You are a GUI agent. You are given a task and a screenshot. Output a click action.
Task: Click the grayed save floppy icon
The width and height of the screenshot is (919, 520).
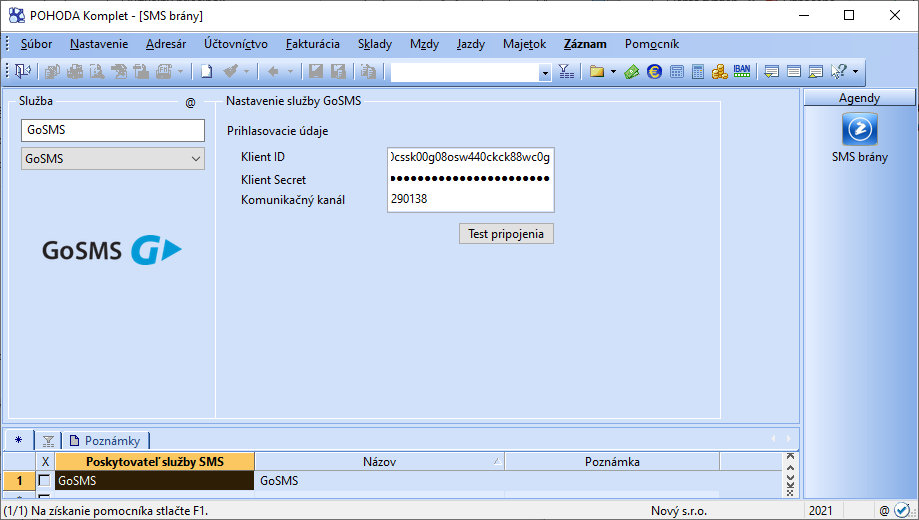point(316,72)
